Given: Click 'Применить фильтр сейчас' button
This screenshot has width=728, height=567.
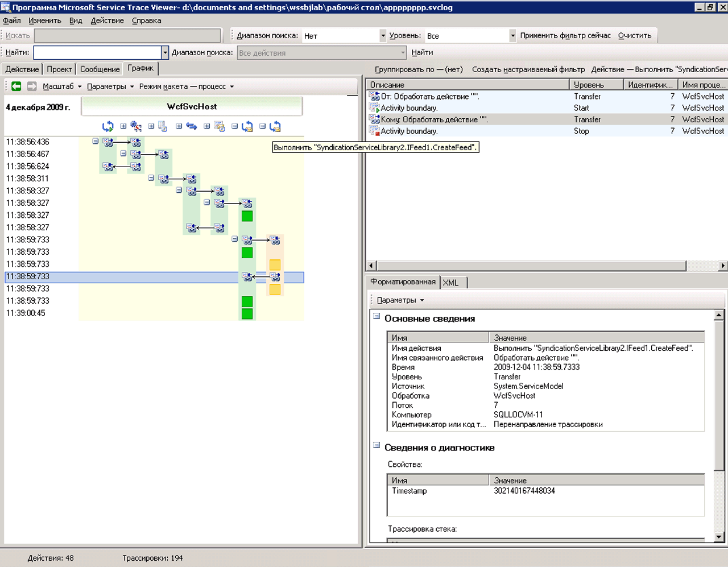Looking at the screenshot, I should pyautogui.click(x=565, y=35).
